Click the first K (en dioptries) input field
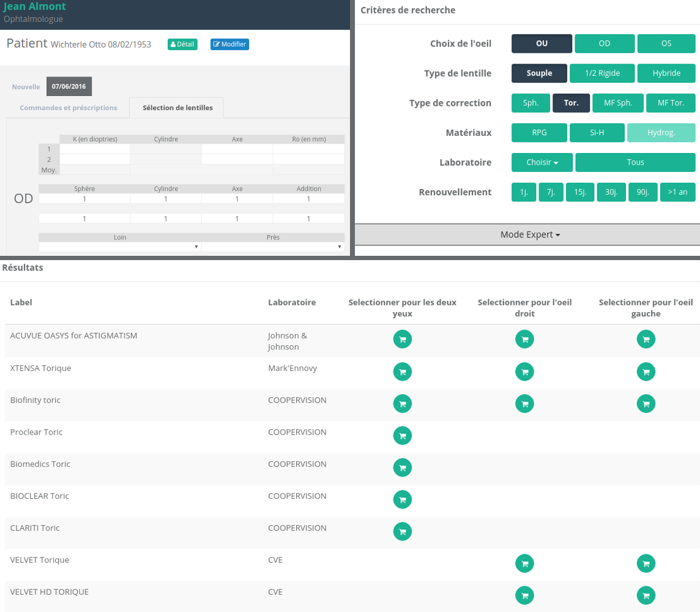Image resolution: width=700 pixels, height=612 pixels. click(x=95, y=149)
